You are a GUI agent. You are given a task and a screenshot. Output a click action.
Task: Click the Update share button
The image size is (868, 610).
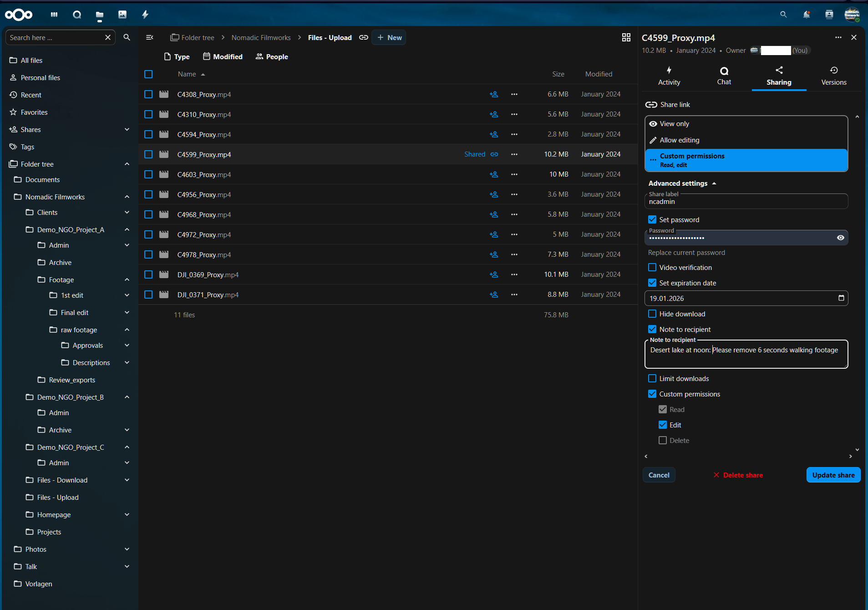click(x=832, y=475)
